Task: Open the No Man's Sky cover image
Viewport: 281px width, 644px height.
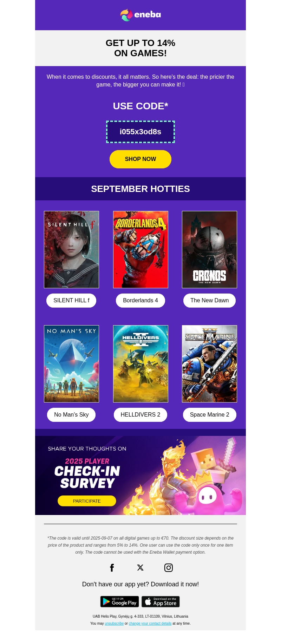Action: [x=71, y=364]
